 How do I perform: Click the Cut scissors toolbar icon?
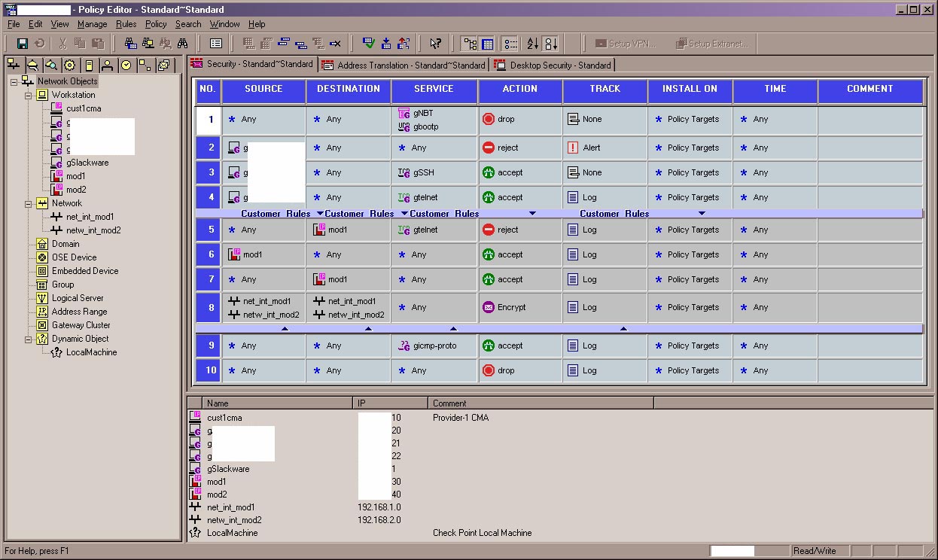click(63, 44)
